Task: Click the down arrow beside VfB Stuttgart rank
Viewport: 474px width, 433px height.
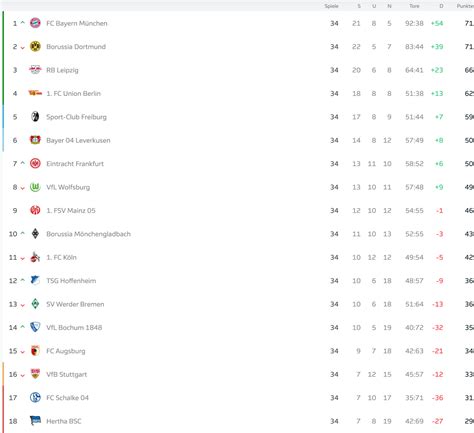Action: 23,375
